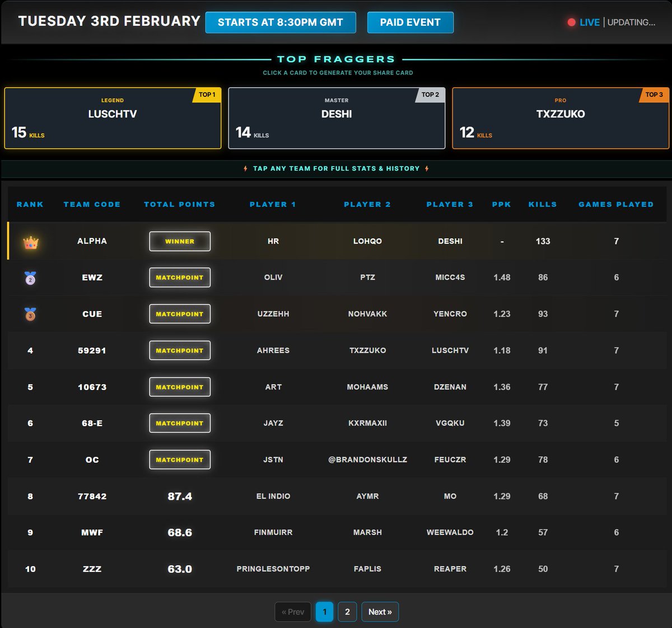Click the RANK column header
The width and height of the screenshot is (672, 628).
[x=30, y=204]
